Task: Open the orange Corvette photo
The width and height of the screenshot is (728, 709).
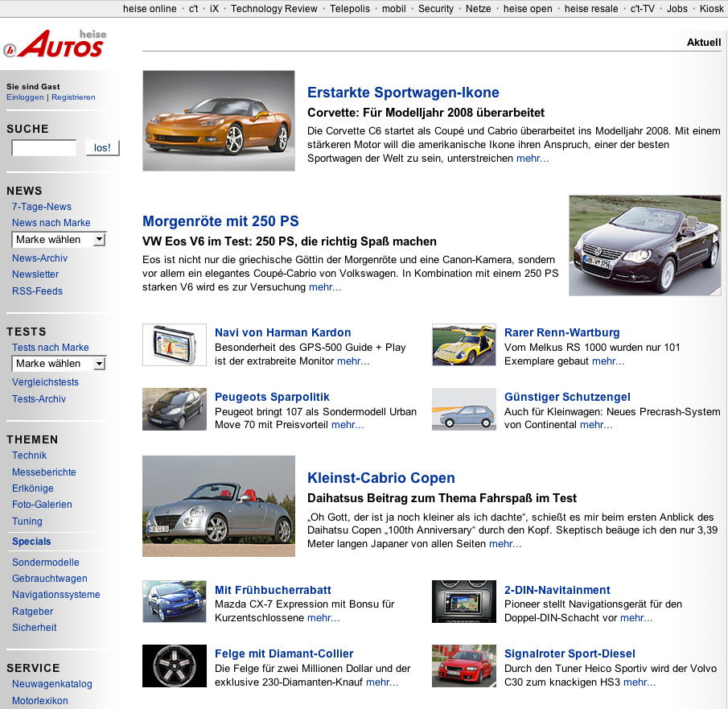Action: [219, 121]
